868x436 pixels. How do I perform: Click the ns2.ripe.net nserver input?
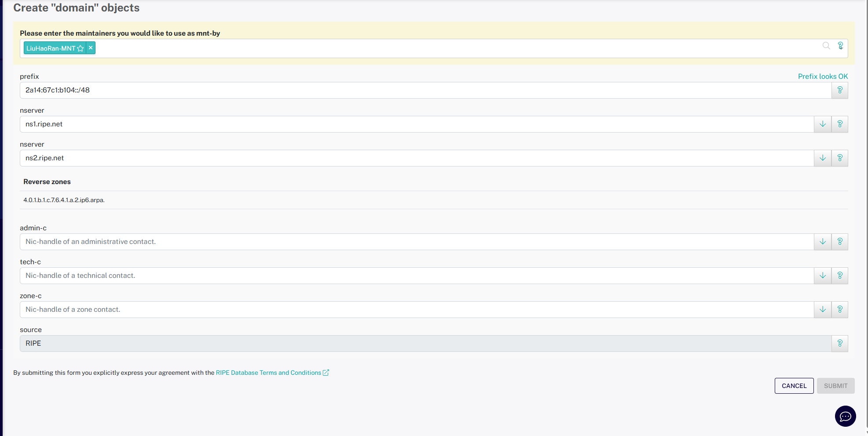pos(417,158)
